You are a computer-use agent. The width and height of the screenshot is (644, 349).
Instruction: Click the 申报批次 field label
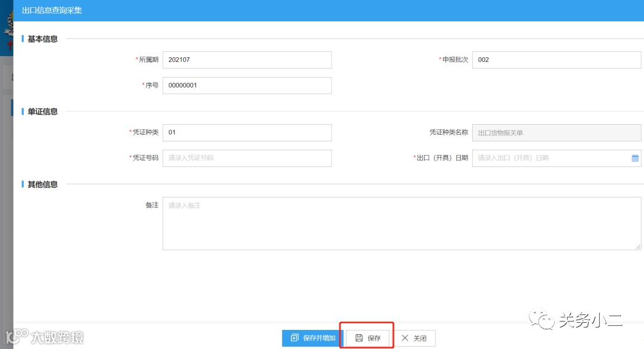coord(455,60)
